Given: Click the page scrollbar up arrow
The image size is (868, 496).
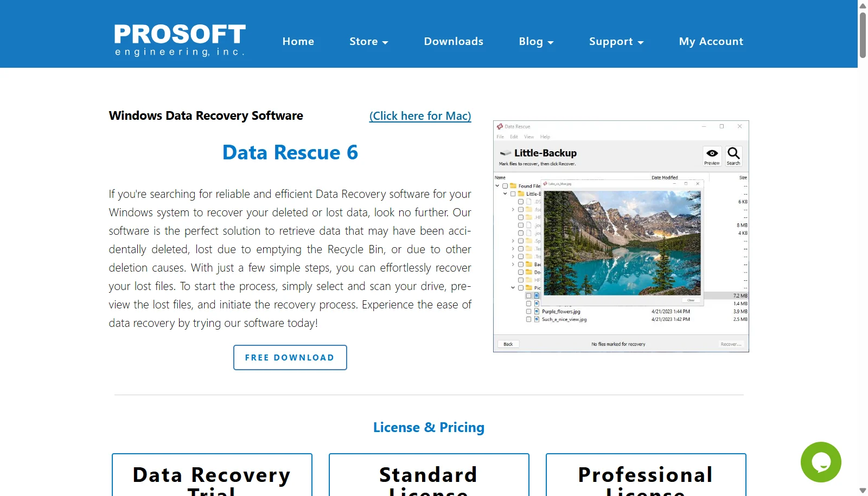Looking at the screenshot, I should click(863, 6).
